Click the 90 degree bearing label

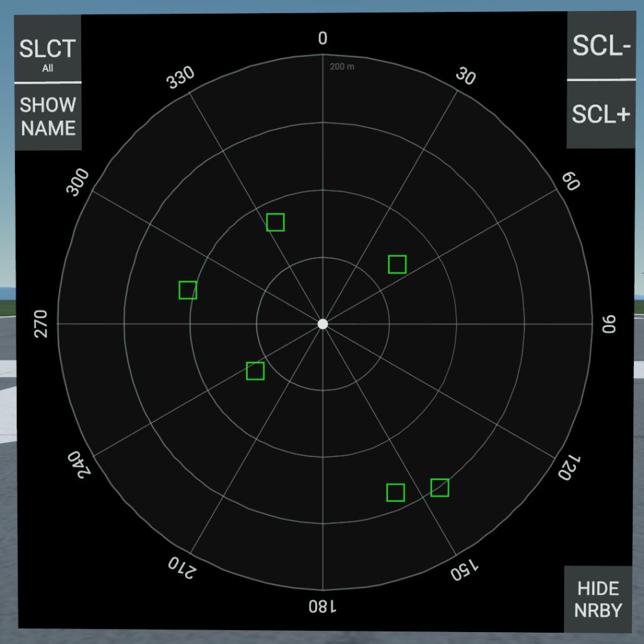click(609, 324)
